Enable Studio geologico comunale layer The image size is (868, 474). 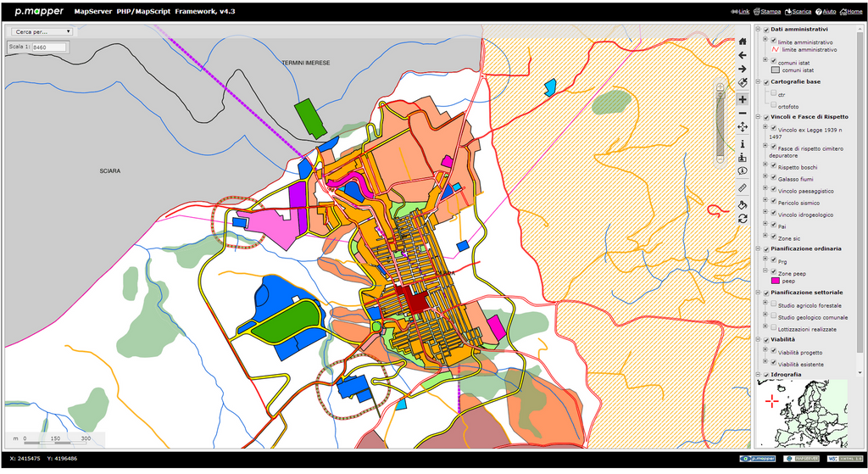point(772,316)
